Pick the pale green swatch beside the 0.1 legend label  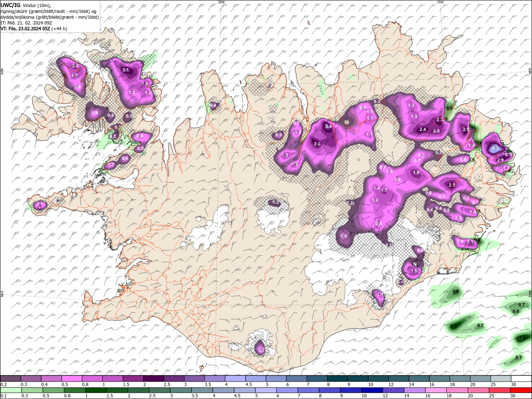(11, 390)
